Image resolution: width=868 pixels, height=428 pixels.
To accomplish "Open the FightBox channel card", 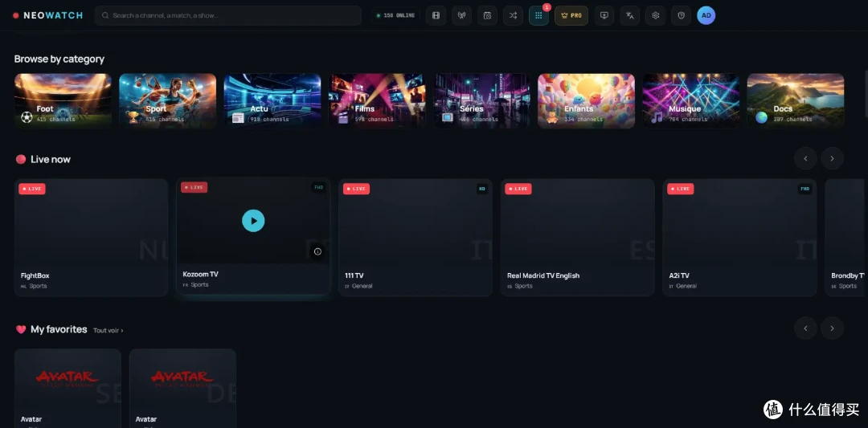I will (x=92, y=237).
